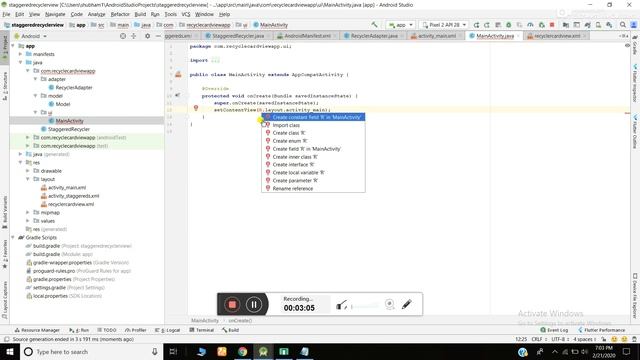
Task: Pause the screen recording
Action: [x=254, y=304]
